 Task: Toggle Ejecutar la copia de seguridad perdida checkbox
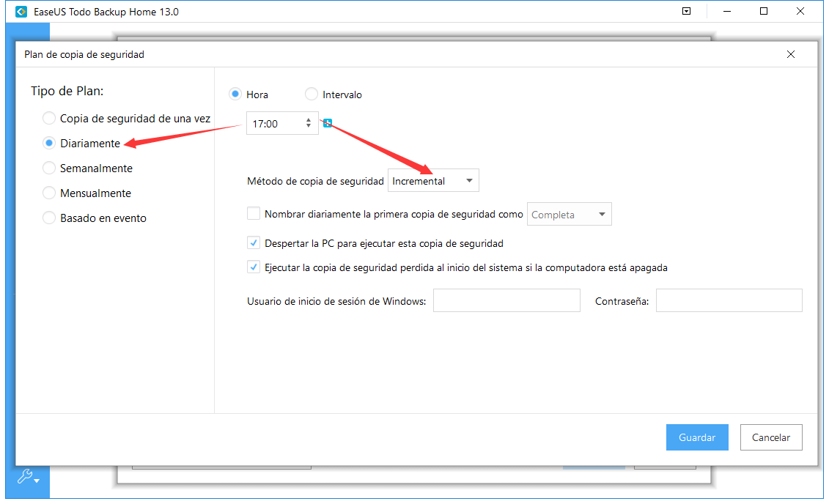click(x=254, y=267)
